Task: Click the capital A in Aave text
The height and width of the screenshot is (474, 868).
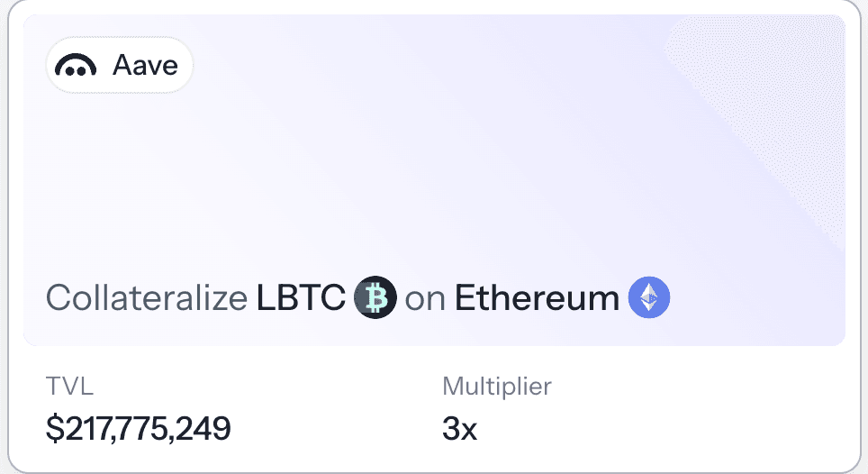Action: click(123, 66)
